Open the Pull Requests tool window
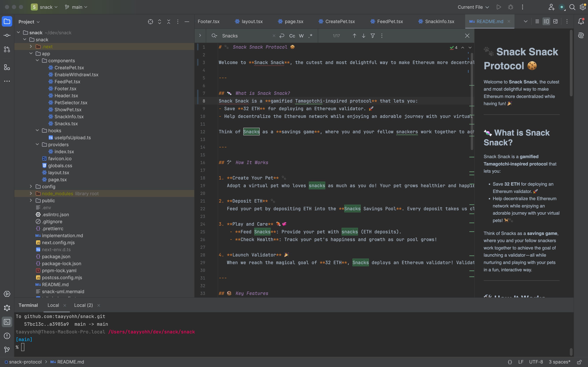 7,49
